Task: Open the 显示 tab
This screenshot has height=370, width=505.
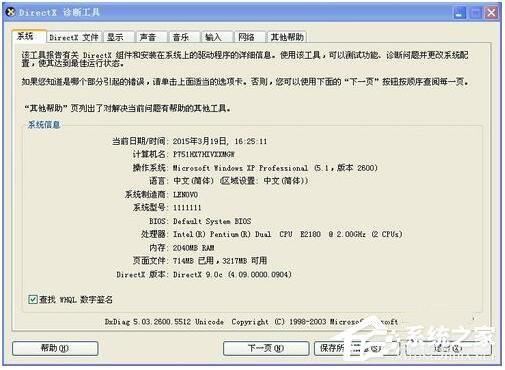Action: 119,37
